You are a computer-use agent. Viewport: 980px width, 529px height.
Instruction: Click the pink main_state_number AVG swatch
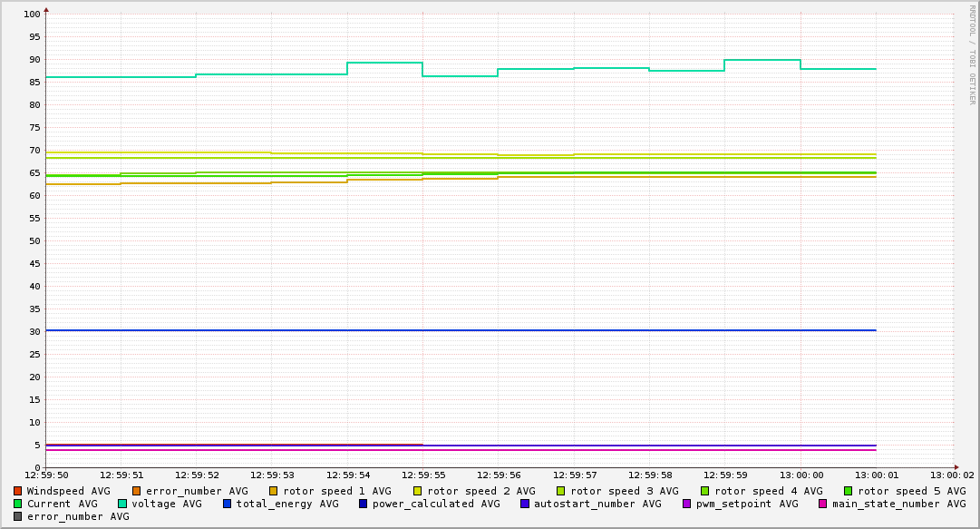(823, 504)
